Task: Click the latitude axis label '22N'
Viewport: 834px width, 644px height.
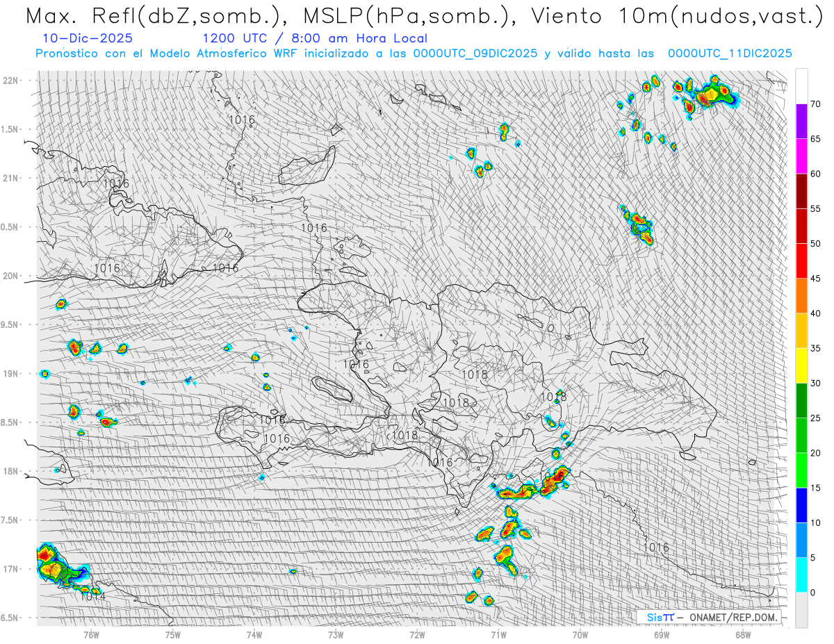Action: coord(10,80)
